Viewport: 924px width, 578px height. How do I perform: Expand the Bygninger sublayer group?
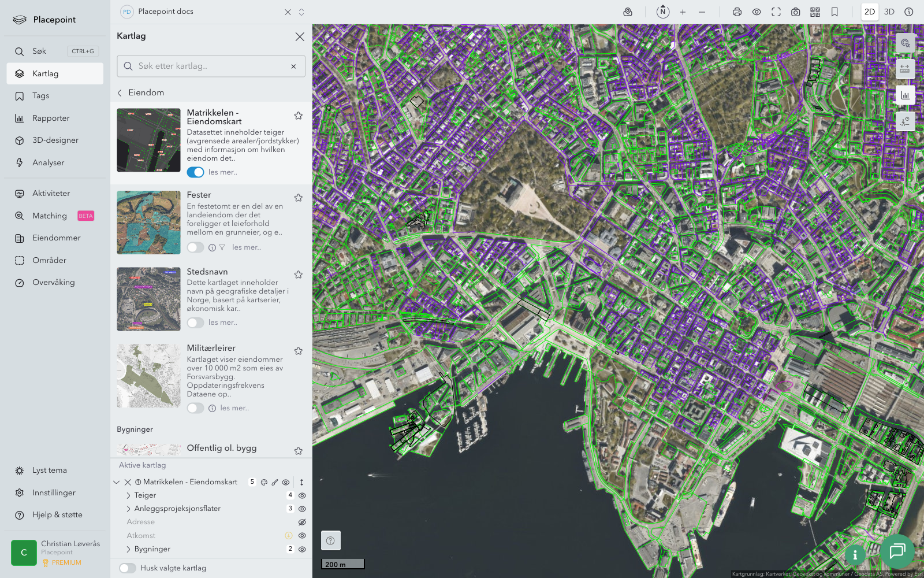tap(128, 549)
